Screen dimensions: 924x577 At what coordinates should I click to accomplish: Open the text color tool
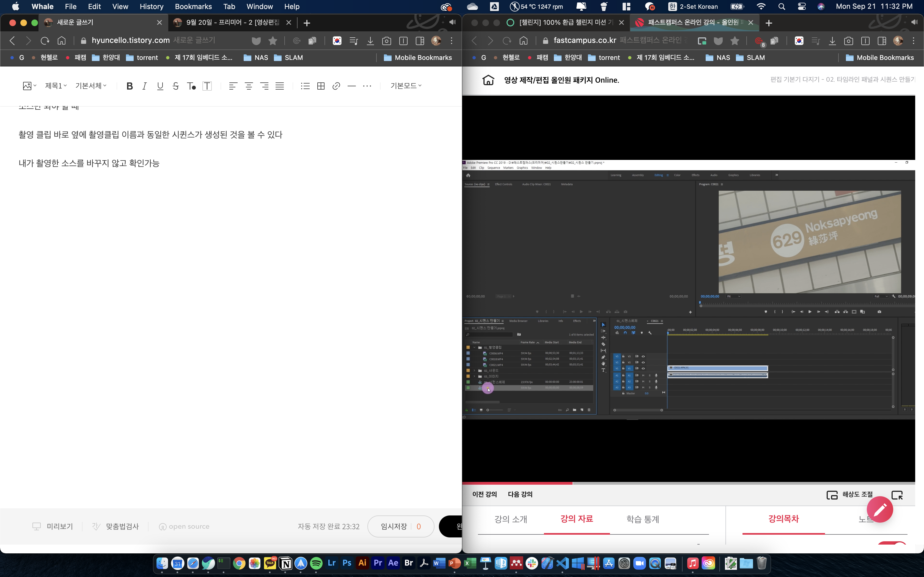point(191,86)
